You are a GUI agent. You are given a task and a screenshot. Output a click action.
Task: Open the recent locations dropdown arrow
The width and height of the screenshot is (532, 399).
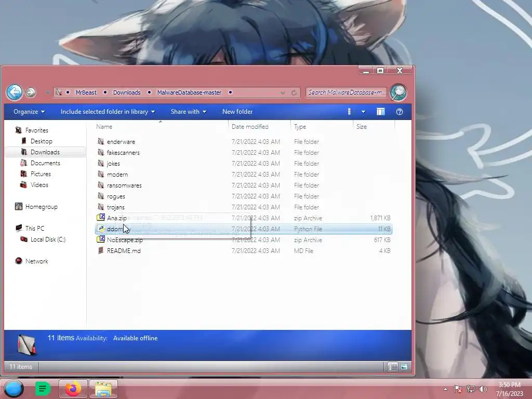[x=47, y=92]
